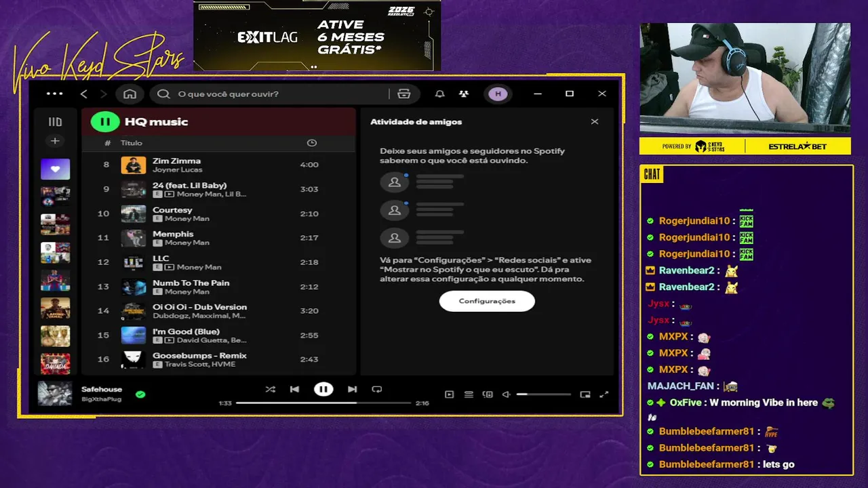868x488 pixels.
Task: Open the mini player icon
Action: tap(585, 394)
